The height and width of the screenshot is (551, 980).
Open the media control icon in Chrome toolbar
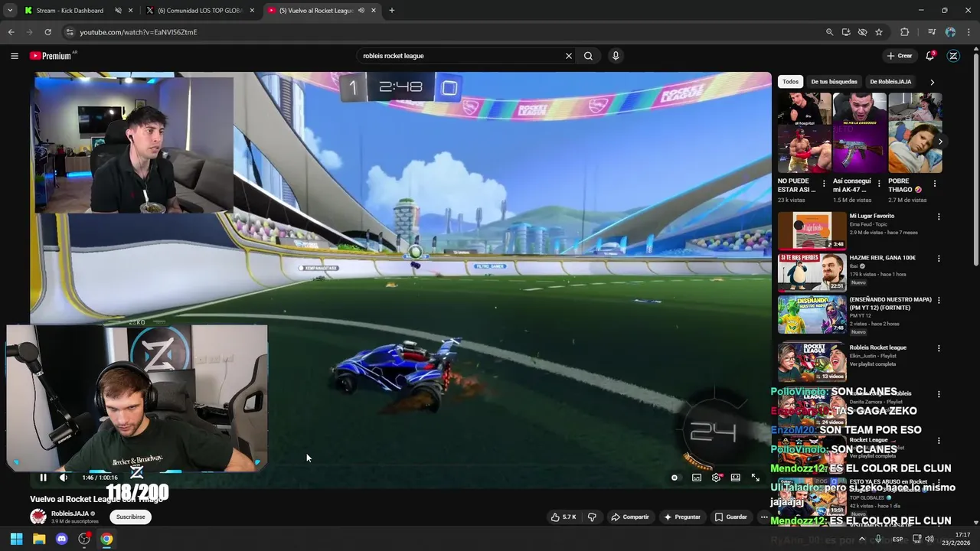(932, 32)
